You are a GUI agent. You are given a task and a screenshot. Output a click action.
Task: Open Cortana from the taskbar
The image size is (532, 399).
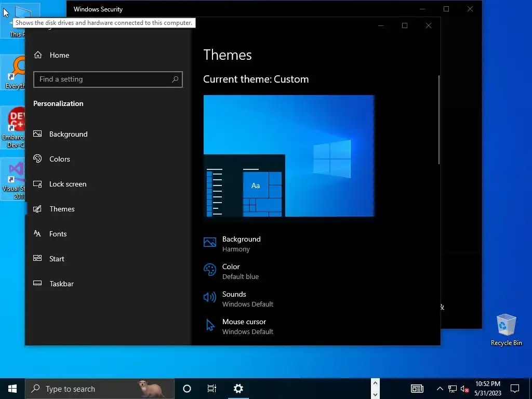click(x=187, y=389)
